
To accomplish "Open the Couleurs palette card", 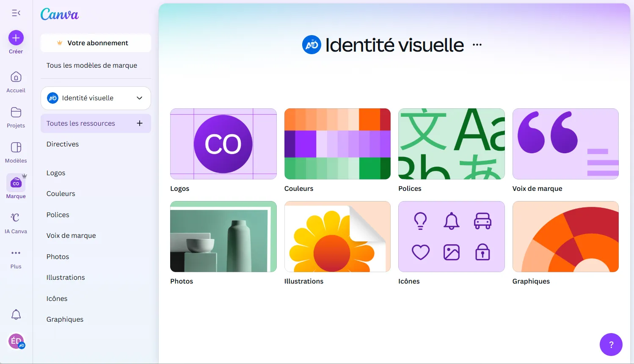I will [337, 144].
